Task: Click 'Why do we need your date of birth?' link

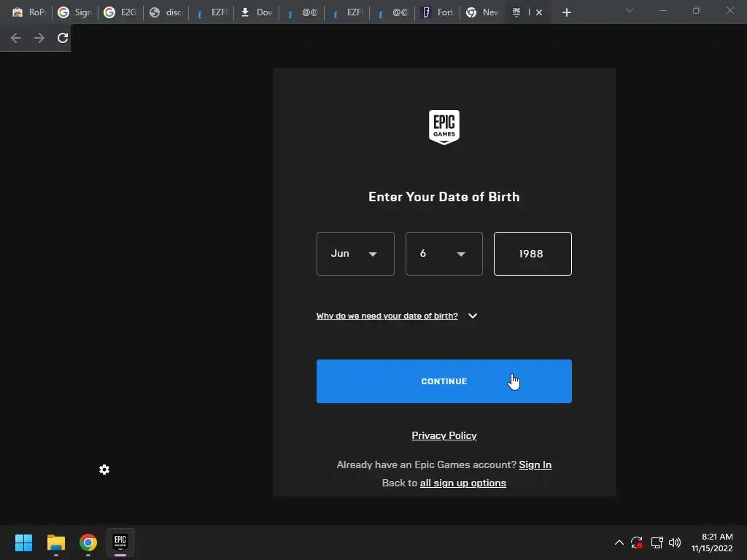Action: click(387, 316)
